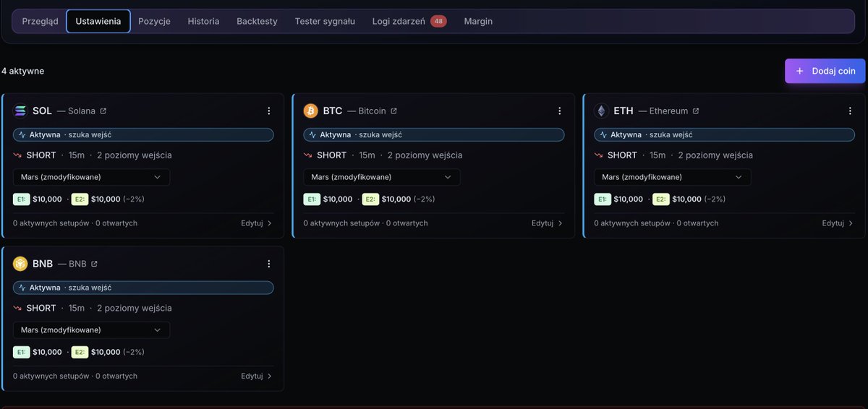Click the Ethereum external link icon
Viewport: 868px width, 409px height.
696,111
